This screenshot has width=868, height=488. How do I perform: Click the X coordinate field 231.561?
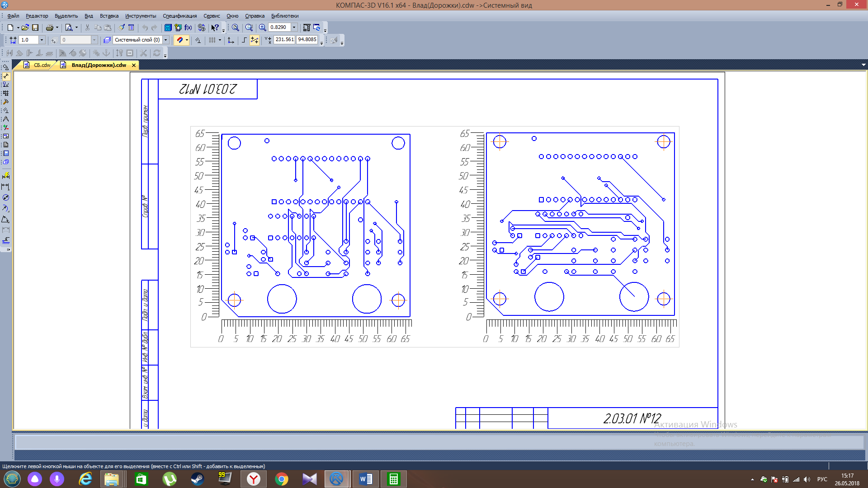click(x=284, y=40)
